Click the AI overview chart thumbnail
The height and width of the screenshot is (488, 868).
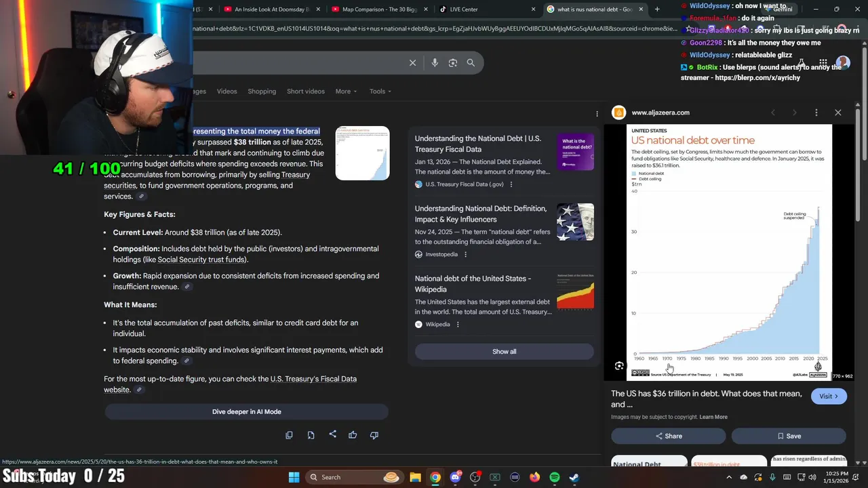(362, 153)
